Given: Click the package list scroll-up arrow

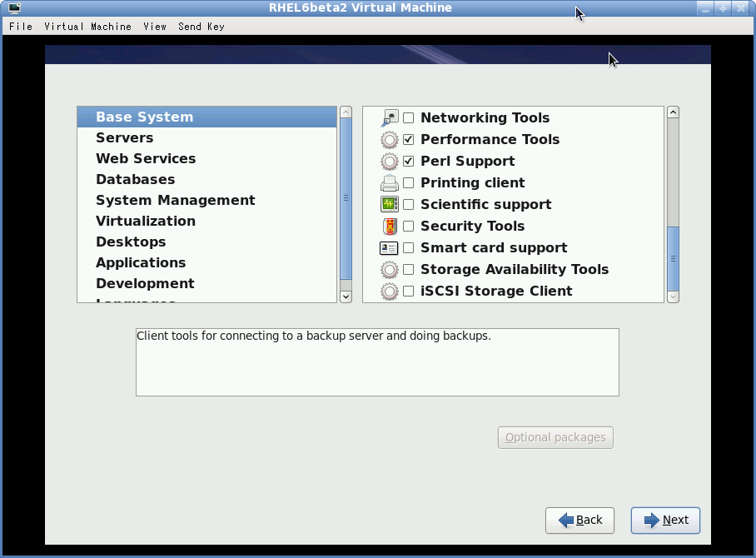Looking at the screenshot, I should 673,112.
